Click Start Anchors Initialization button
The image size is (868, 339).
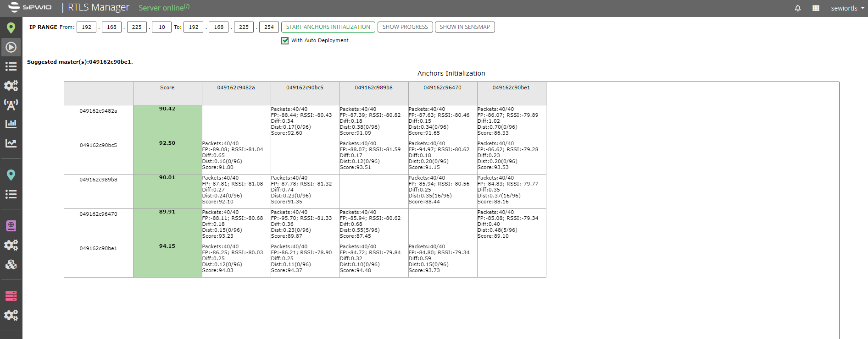328,27
